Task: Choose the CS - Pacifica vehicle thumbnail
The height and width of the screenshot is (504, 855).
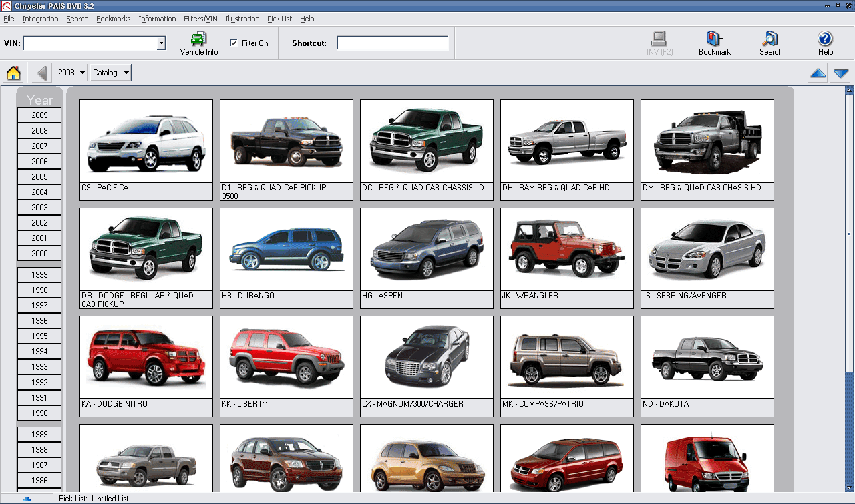Action: tap(146, 141)
